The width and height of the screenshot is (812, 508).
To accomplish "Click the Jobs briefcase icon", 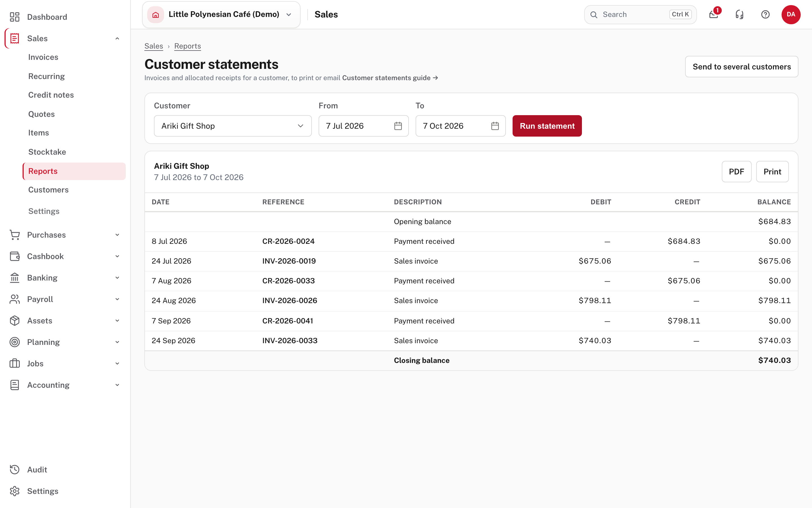I will click(14, 364).
